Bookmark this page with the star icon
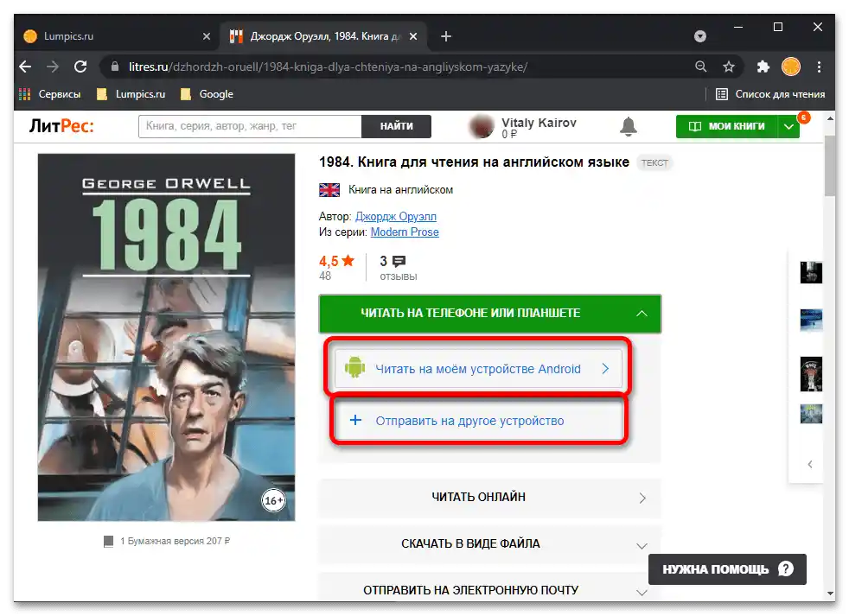This screenshot has height=616, width=849. (x=729, y=67)
